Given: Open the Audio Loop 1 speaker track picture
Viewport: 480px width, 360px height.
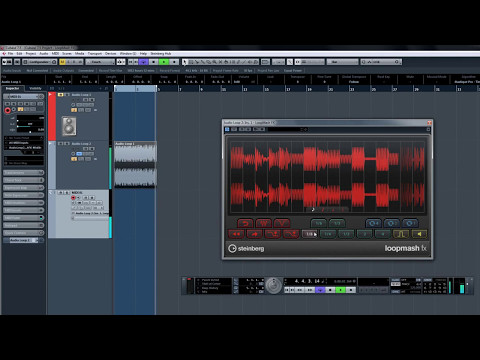Looking at the screenshot, I should 69,126.
